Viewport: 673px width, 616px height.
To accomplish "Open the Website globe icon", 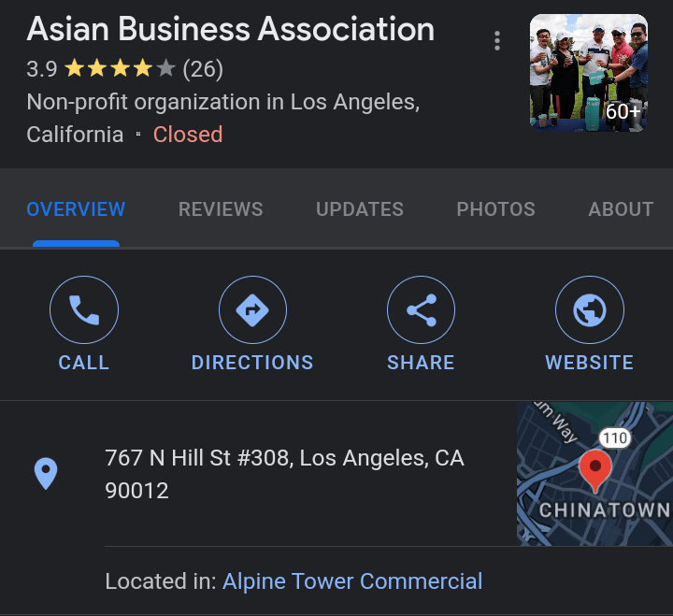I will [589, 310].
